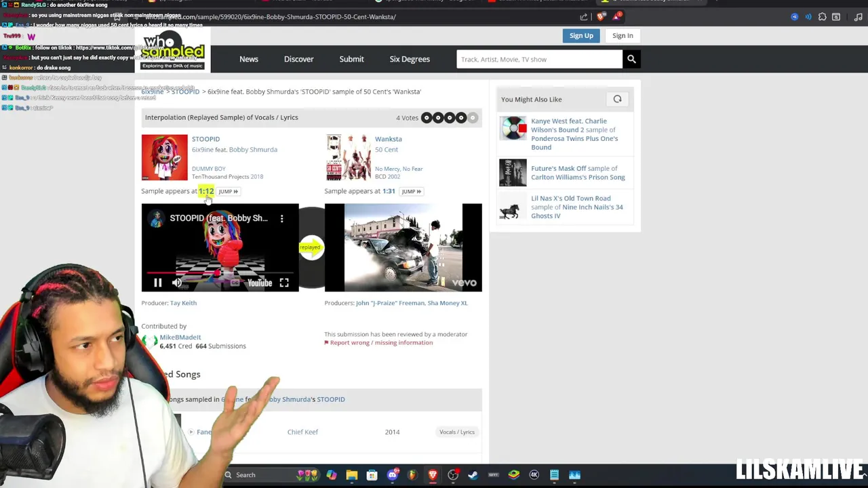Rate with the third vote circle

(x=450, y=118)
